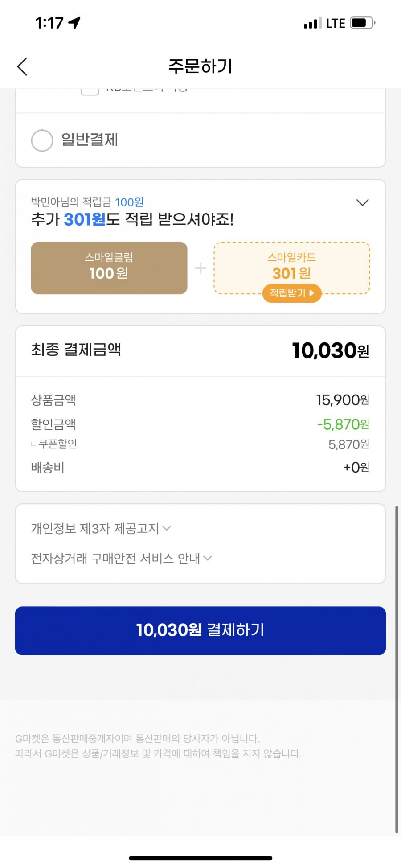Expand 전자상거래 구매안전 서비스 안내
This screenshot has width=401, height=868.
point(121,558)
